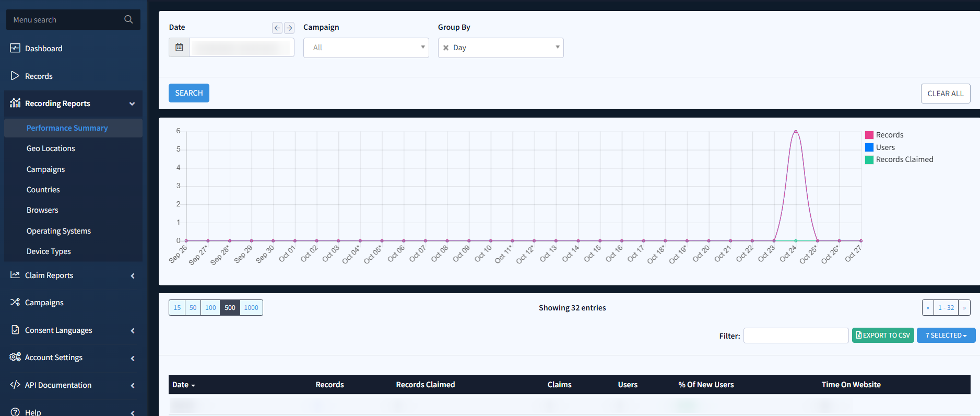Screen dimensions: 980x416
Task: Open the 7 Selected columns dropdown
Action: pyautogui.click(x=946, y=336)
